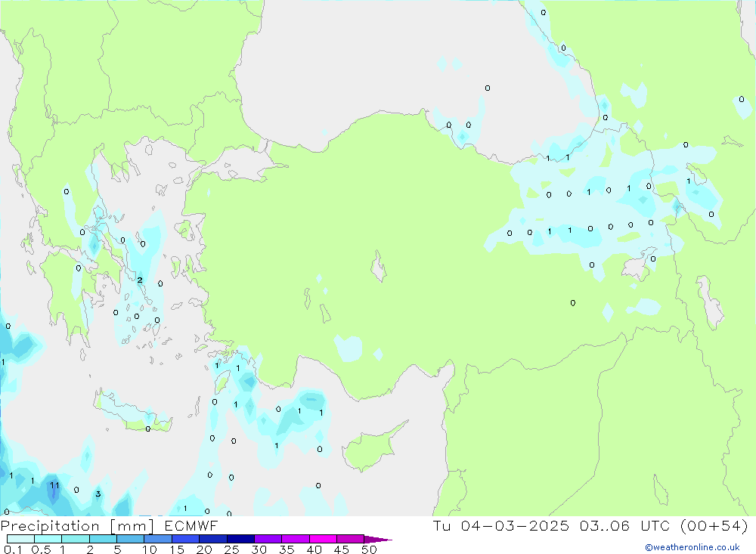Click the 20 mm dark blue swatch

point(213,539)
